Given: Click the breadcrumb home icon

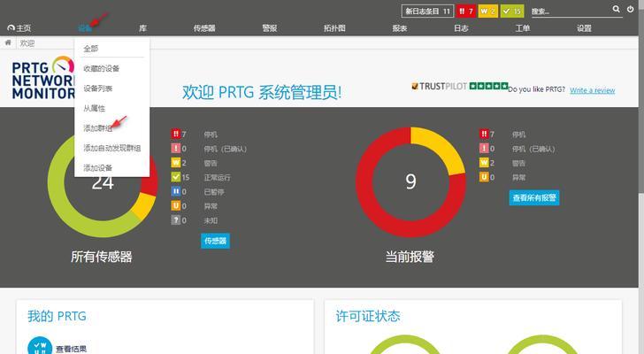Looking at the screenshot, I should (x=8, y=42).
